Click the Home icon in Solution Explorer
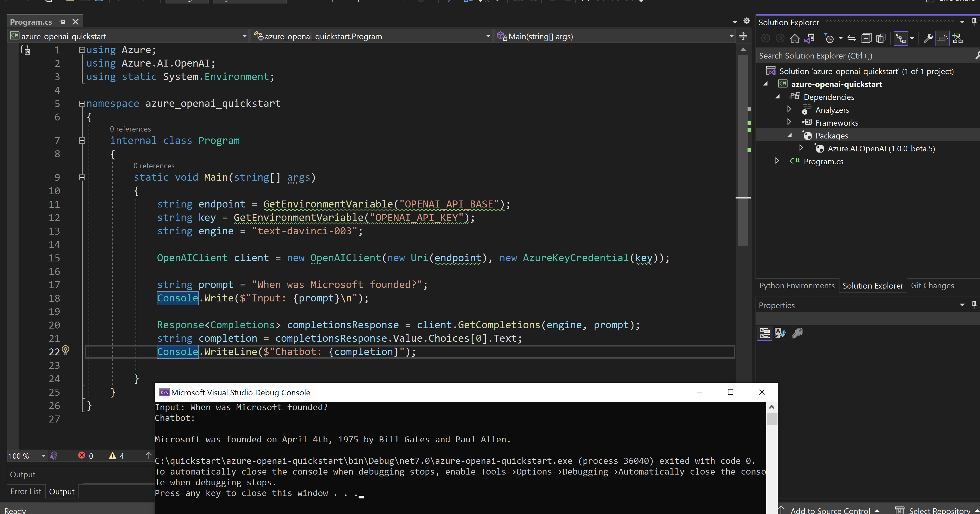Screen dimensions: 980x514 [x=795, y=38]
